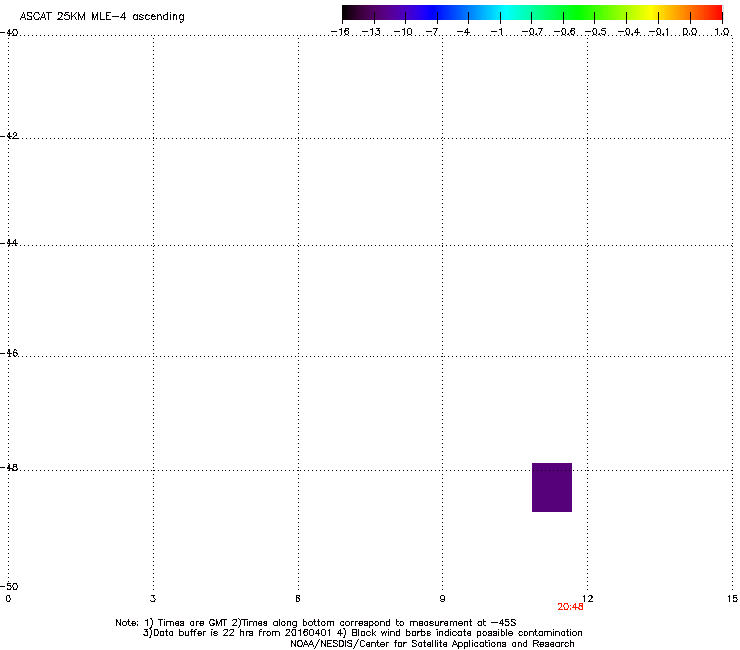Click the -1 colorbar label
Image resolution: width=740 pixels, height=650 pixels.
(496, 32)
